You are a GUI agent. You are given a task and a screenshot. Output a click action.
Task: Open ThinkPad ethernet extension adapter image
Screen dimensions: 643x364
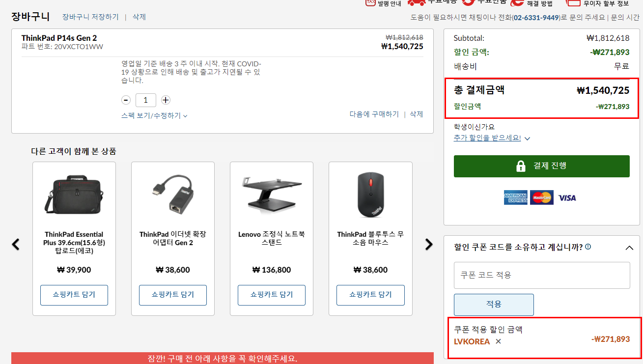pyautogui.click(x=173, y=195)
